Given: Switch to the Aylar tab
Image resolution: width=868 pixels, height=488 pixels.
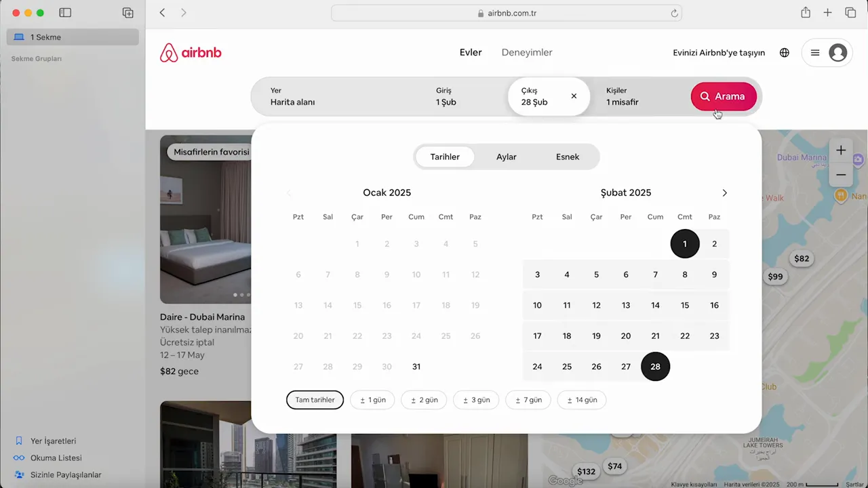Looking at the screenshot, I should pyautogui.click(x=506, y=157).
